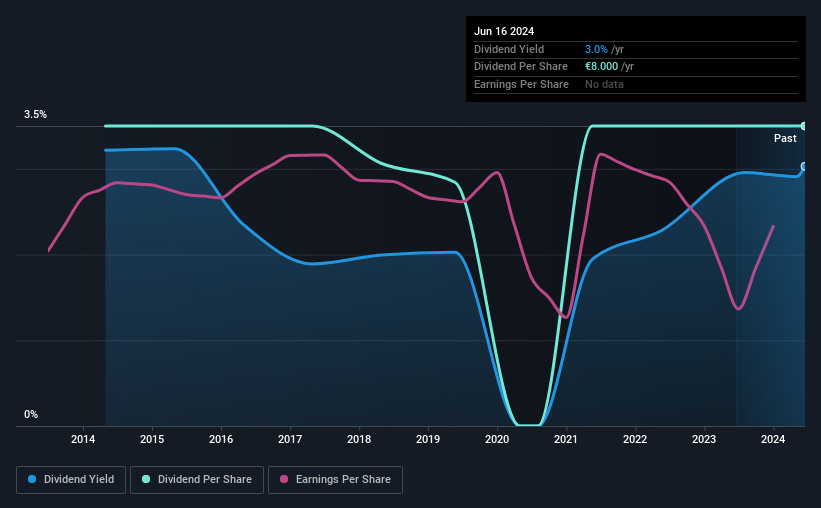
Task: Click the €8.000 Dividend Per Share value
Action: pyautogui.click(x=601, y=67)
